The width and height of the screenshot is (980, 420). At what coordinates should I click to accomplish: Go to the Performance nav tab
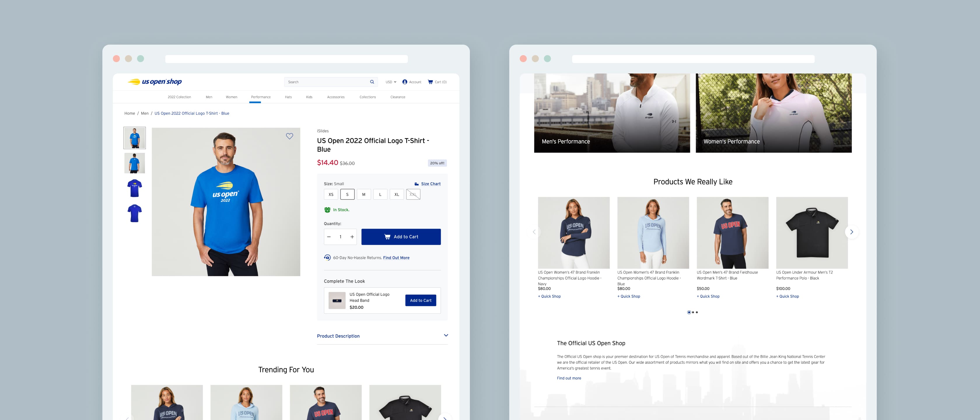tap(260, 97)
